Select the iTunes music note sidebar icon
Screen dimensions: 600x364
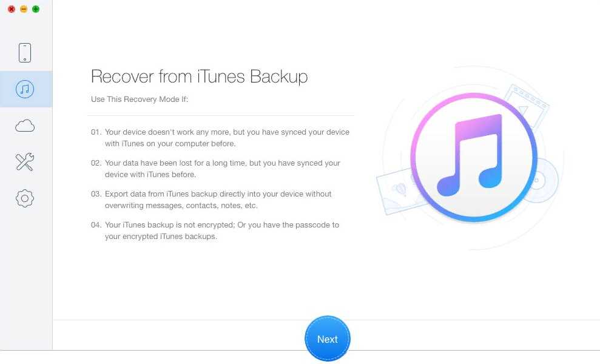pyautogui.click(x=25, y=89)
